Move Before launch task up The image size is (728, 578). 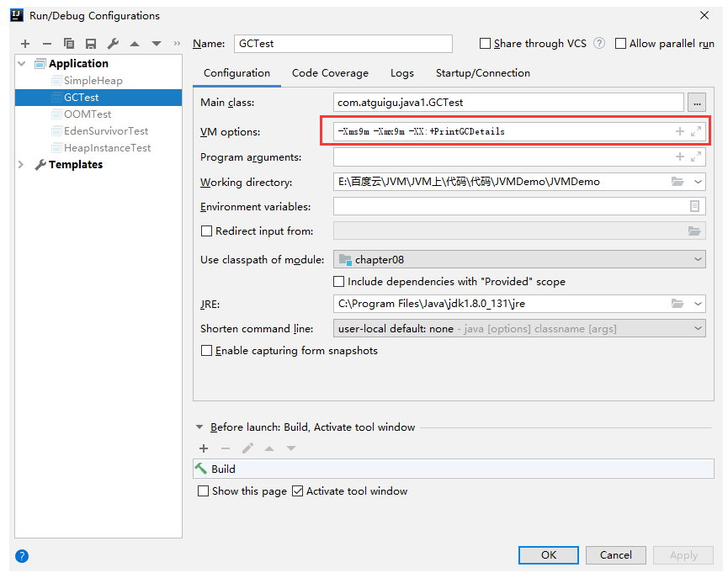pyautogui.click(x=269, y=448)
